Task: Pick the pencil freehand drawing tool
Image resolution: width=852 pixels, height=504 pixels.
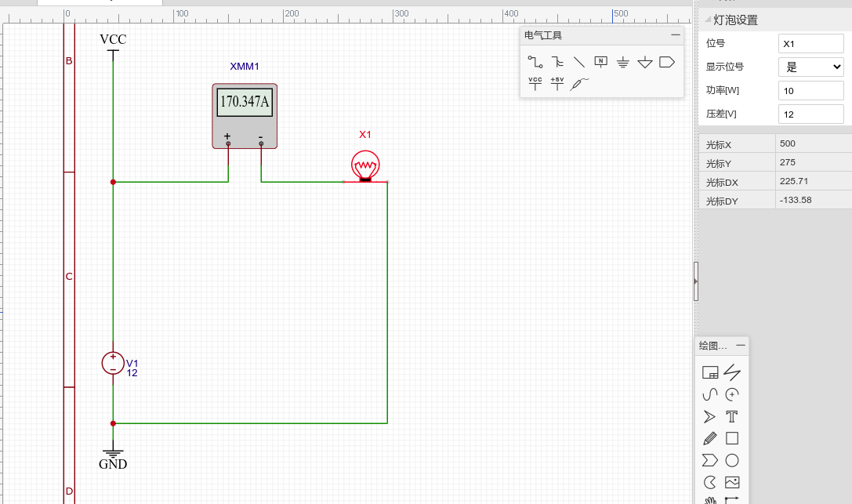Action: click(x=710, y=438)
